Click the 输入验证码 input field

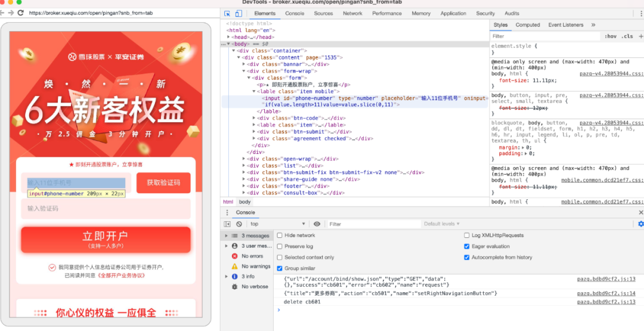point(106,209)
